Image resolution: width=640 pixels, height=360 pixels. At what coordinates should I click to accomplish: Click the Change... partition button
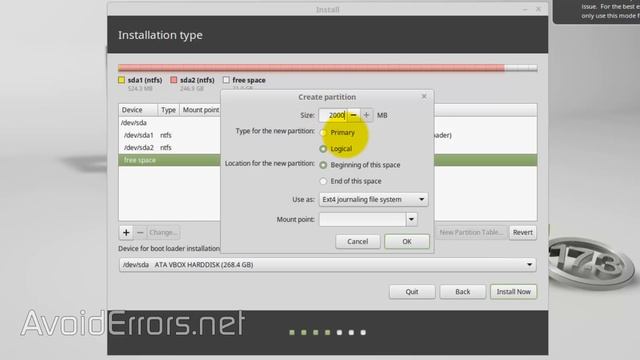[163, 233]
